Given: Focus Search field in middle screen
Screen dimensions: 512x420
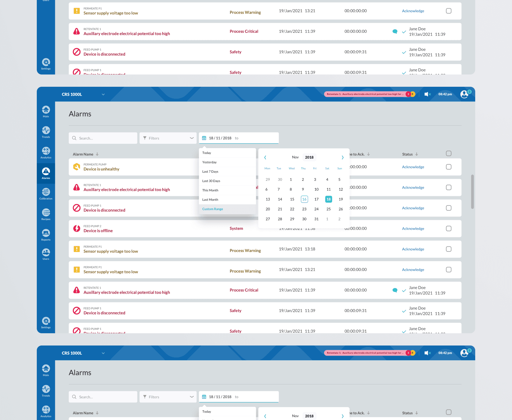Looking at the screenshot, I should pos(103,138).
